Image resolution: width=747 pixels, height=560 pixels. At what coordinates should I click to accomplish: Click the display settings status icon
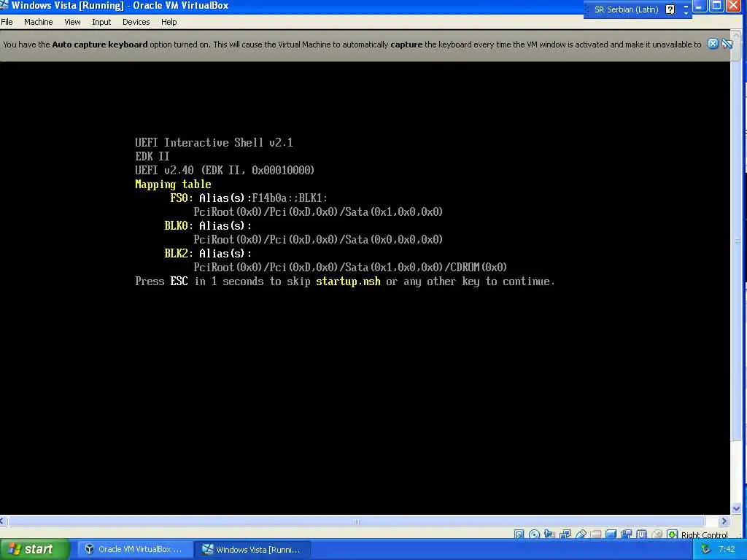(611, 534)
